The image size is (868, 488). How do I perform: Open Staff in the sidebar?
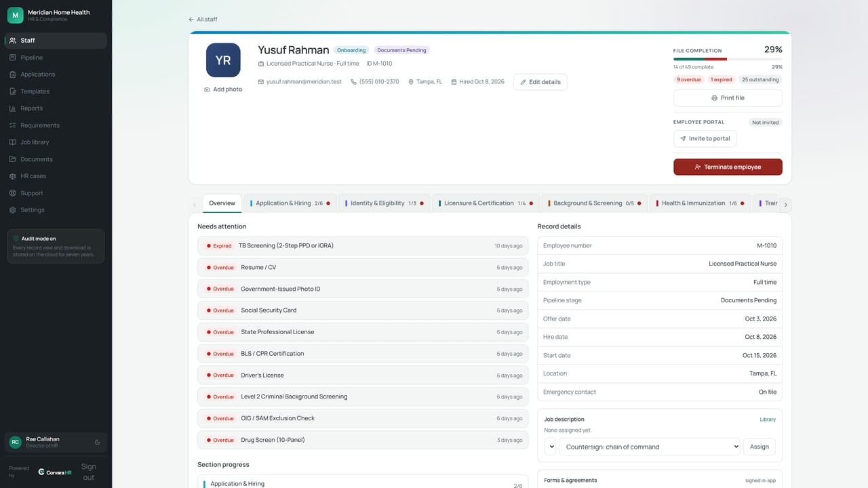click(x=56, y=41)
